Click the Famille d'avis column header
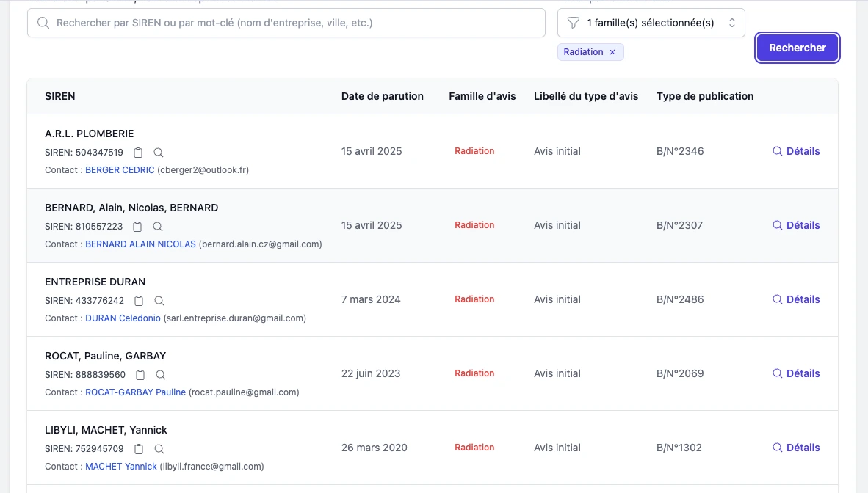The width and height of the screenshot is (868, 493). (x=482, y=96)
